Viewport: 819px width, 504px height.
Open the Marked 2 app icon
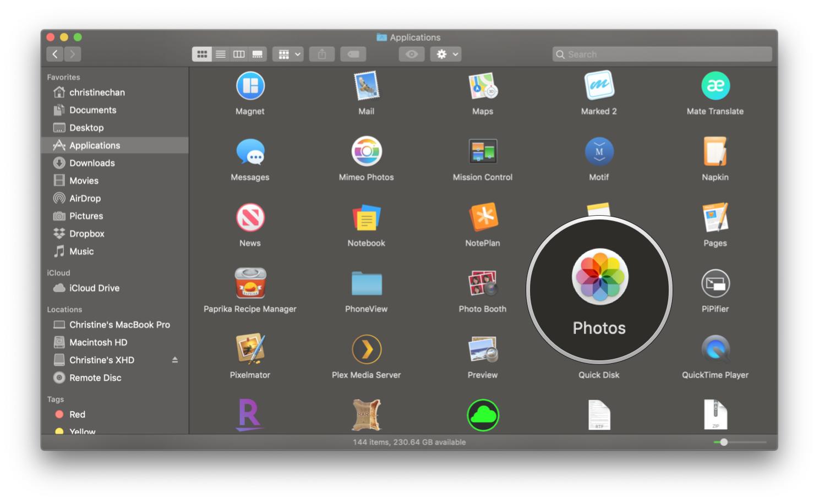tap(599, 85)
